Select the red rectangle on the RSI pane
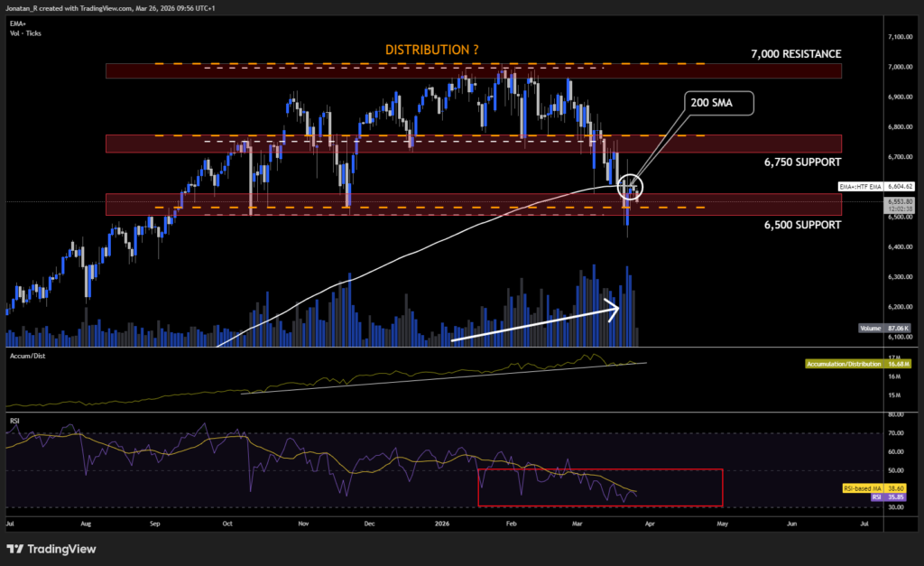 (600, 487)
